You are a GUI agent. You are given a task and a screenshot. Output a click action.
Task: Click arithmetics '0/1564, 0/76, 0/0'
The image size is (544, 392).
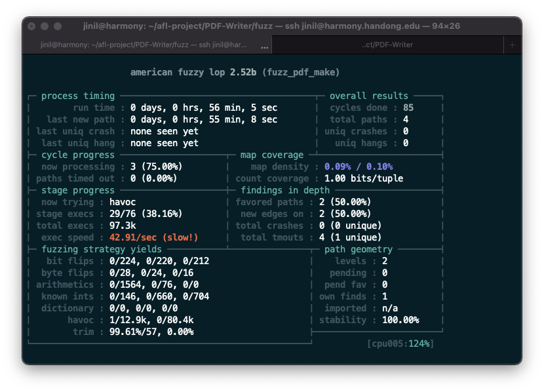pos(154,284)
